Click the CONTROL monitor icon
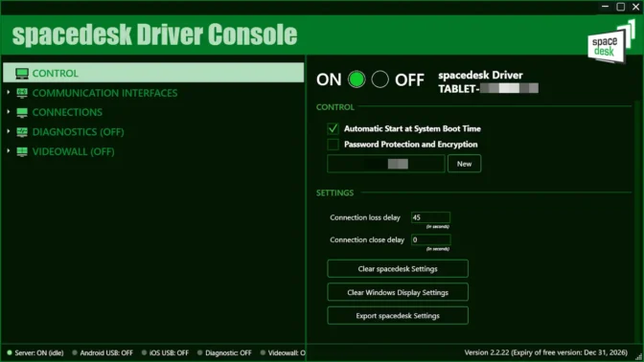Screen dimensions: 644x362 pos(22,74)
